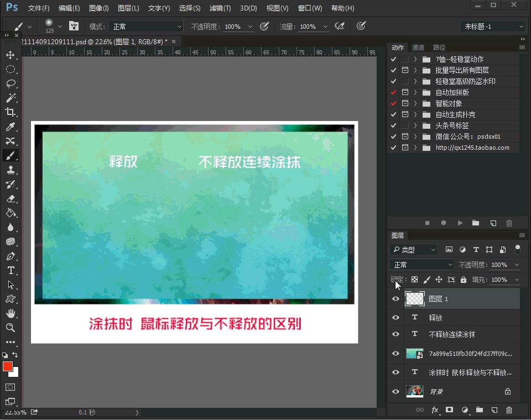Hide the 背景 layer
The image size is (531, 420).
[395, 391]
